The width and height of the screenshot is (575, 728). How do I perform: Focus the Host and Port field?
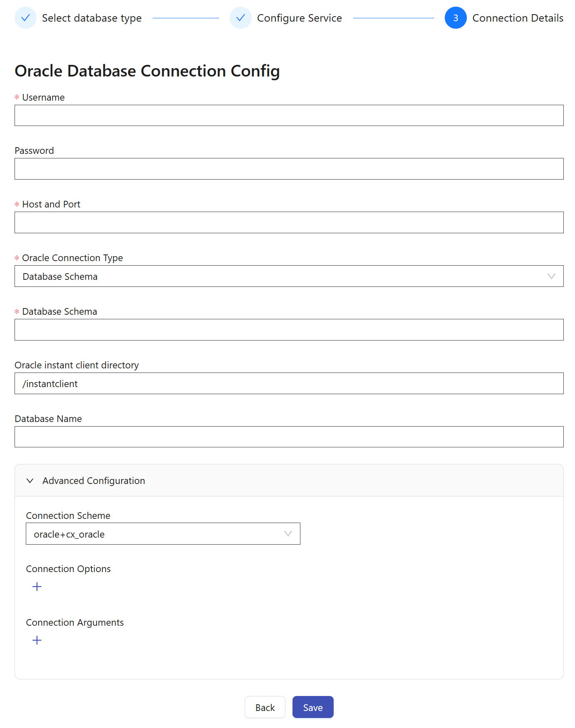point(289,222)
